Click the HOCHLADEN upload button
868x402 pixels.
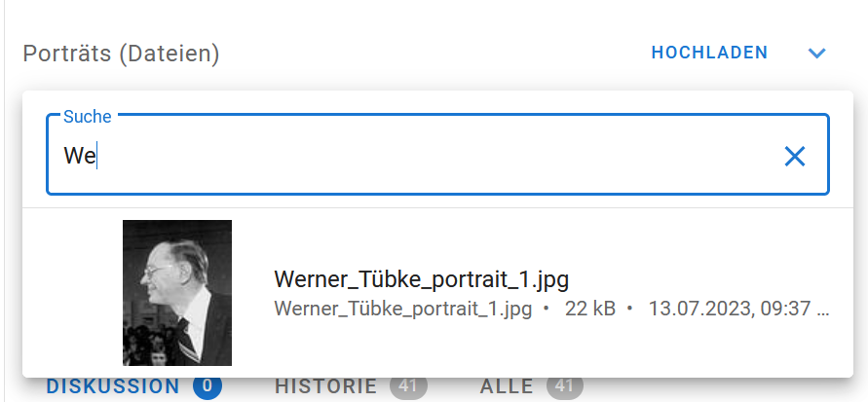(709, 53)
